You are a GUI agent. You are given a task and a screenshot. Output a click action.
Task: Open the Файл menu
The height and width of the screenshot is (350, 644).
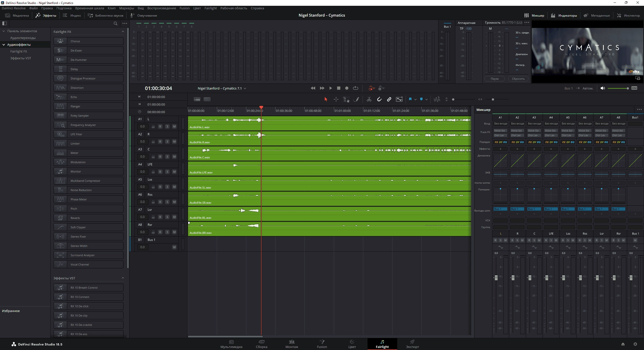[x=33, y=8]
